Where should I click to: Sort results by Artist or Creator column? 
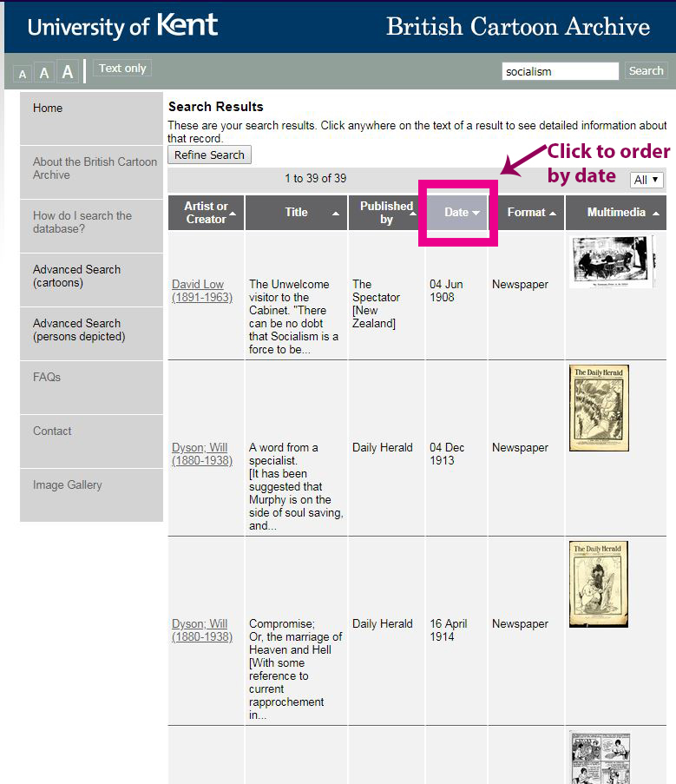coord(206,213)
